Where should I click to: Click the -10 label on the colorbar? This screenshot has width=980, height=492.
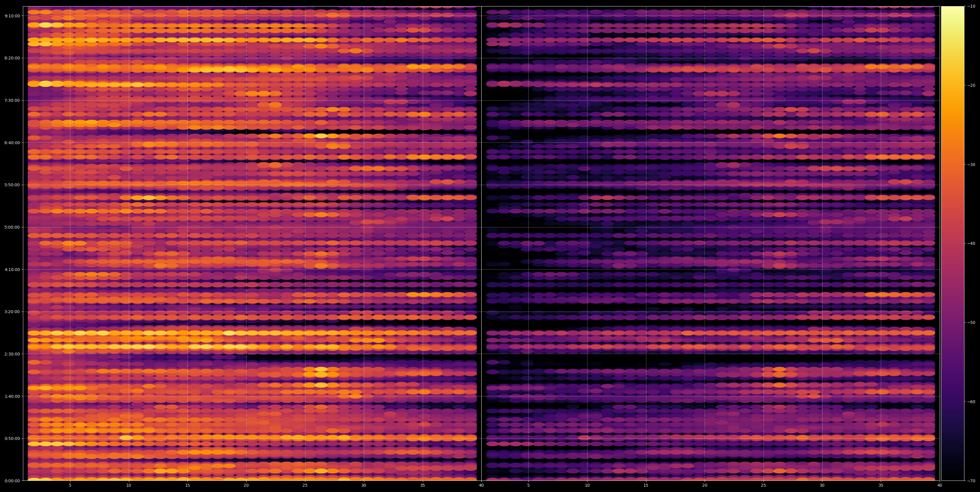[x=971, y=6]
